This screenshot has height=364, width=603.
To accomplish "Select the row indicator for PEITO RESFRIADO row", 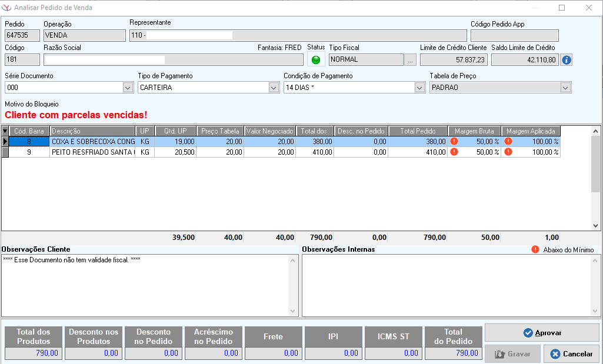I will (x=5, y=152).
